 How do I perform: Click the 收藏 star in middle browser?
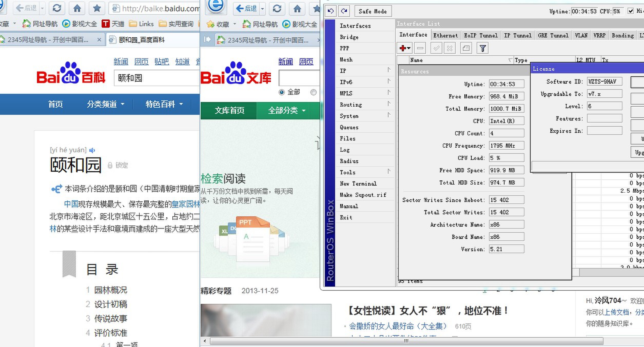pyautogui.click(x=210, y=24)
